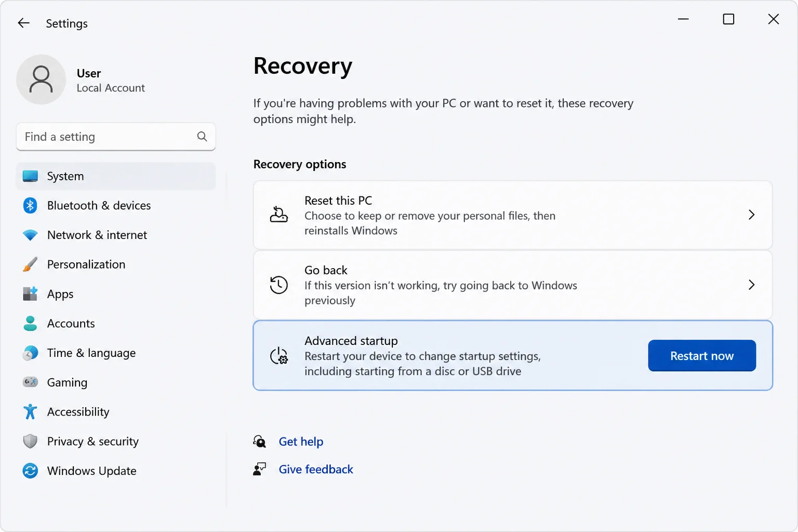Image resolution: width=798 pixels, height=532 pixels.
Task: Click the Apps icon in sidebar
Action: 30,294
